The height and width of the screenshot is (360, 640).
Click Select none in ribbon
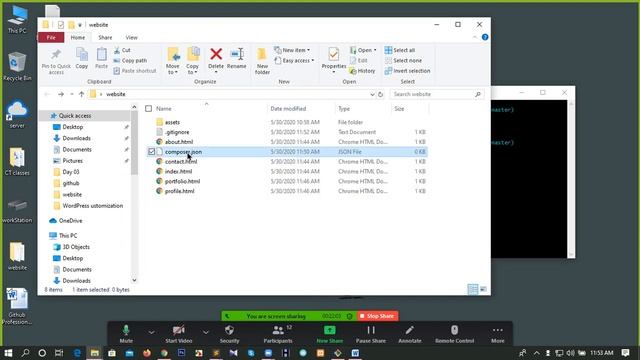[403, 60]
